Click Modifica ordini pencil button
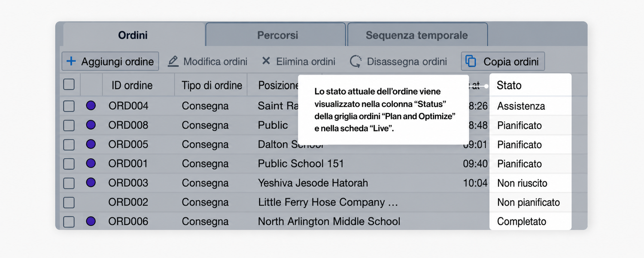Image resolution: width=644 pixels, height=258 pixels. click(x=208, y=61)
